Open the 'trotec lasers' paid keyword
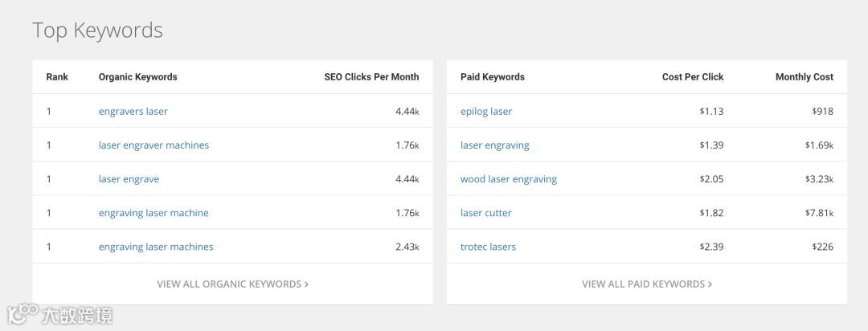Screen dimensions: 868x331 tap(488, 247)
